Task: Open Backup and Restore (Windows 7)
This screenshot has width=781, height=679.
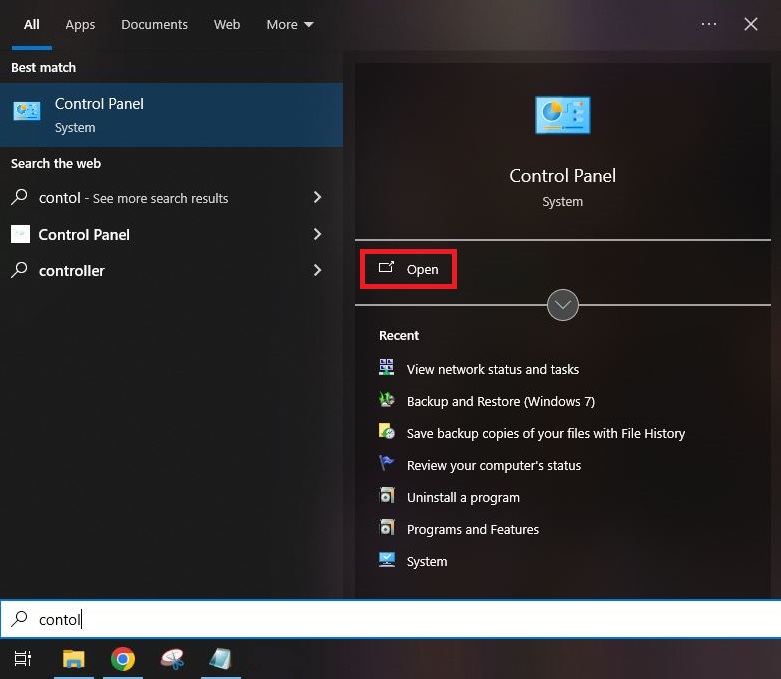Action: click(x=501, y=401)
